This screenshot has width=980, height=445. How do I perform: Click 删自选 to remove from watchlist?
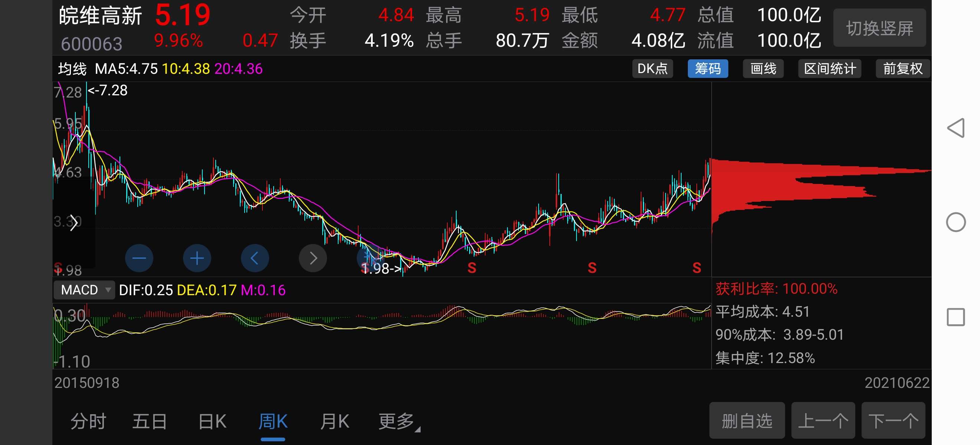747,421
